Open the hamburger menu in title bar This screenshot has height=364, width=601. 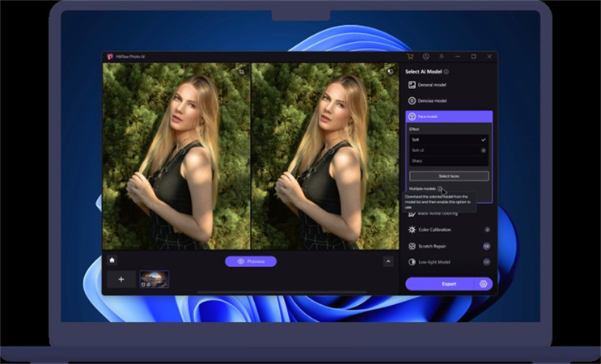click(442, 57)
